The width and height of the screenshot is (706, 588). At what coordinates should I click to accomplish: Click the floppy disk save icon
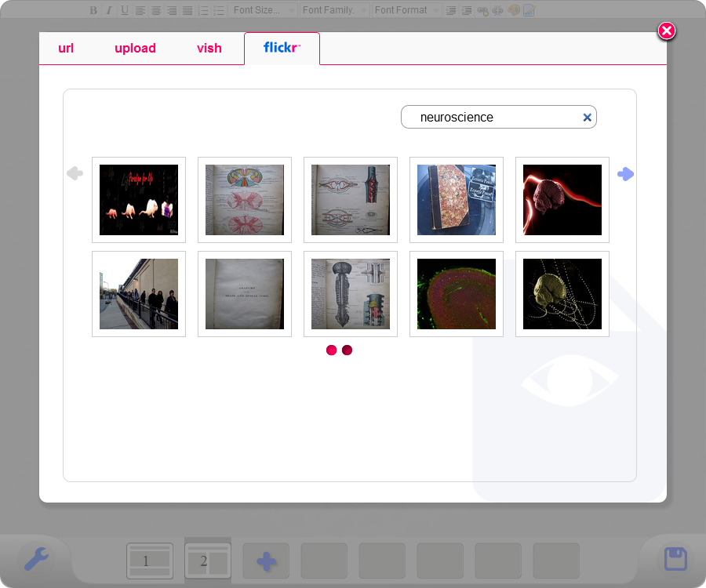675,559
